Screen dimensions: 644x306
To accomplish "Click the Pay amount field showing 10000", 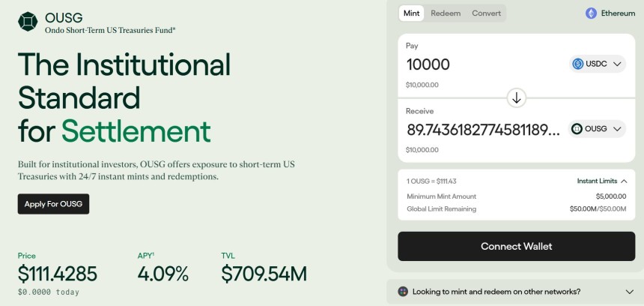I will [428, 64].
